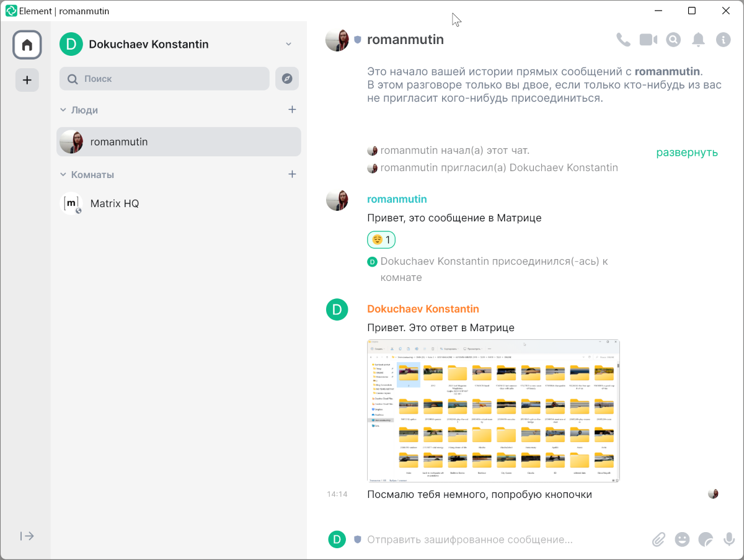Select the romanmutin conversation in the list
Screen dimensions: 744x560
(179, 141)
